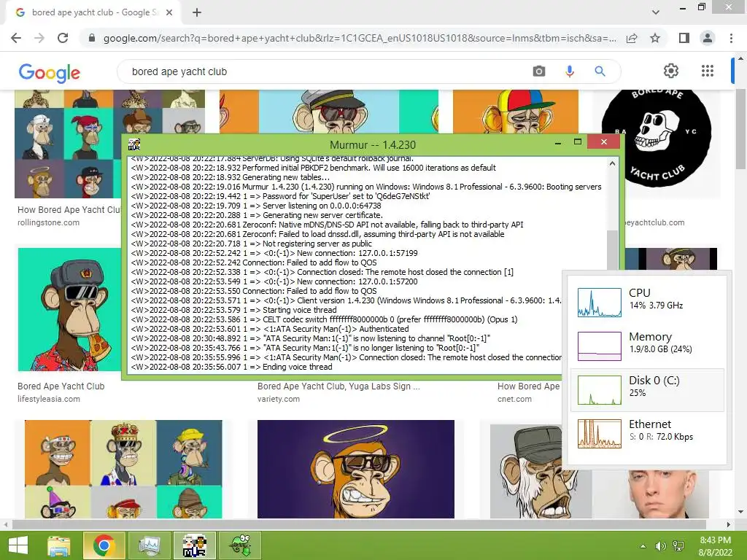The height and width of the screenshot is (560, 747).
Task: Click the browser vertical scrollbar thumb
Action: click(x=740, y=128)
